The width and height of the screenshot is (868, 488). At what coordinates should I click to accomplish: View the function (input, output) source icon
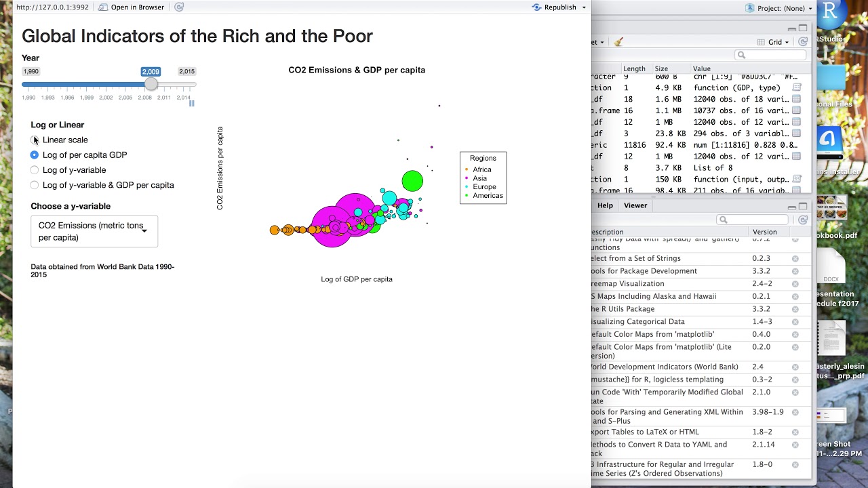(x=797, y=180)
